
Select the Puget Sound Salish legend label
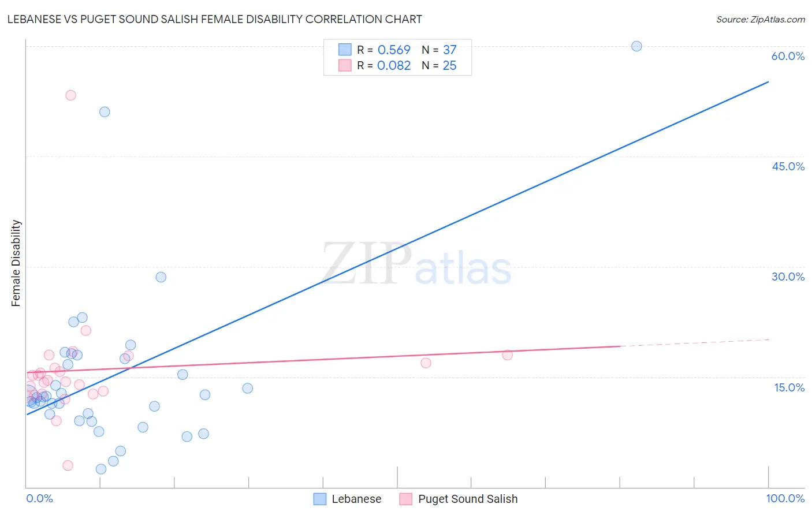(x=468, y=499)
